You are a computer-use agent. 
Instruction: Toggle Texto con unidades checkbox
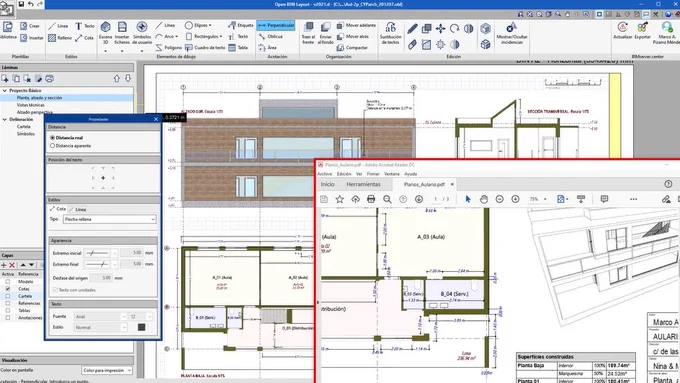tap(55, 290)
